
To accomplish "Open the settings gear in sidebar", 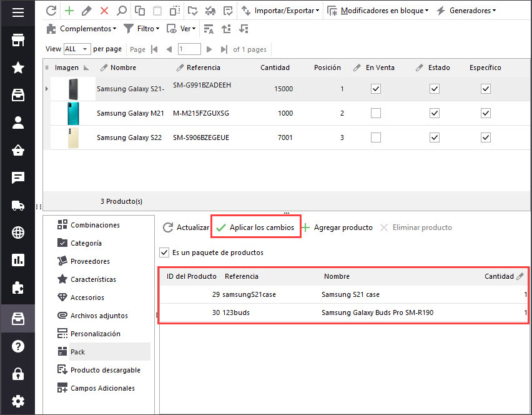I will pyautogui.click(x=18, y=401).
